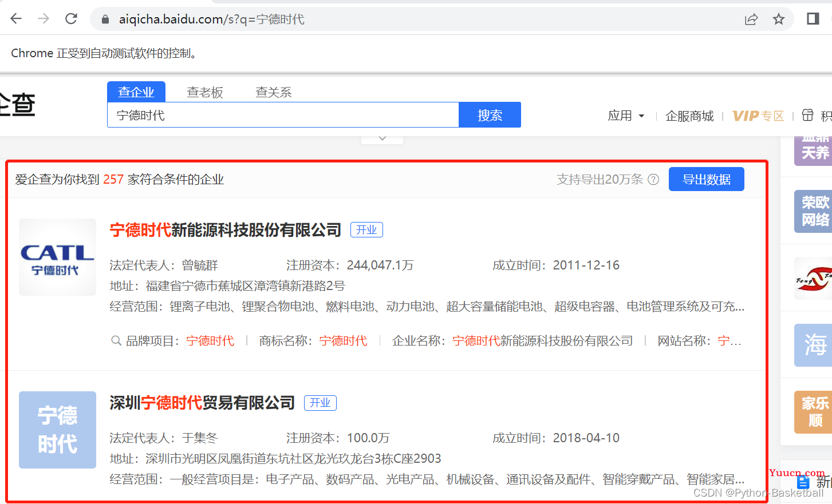Click legal representative 于集冬
Image resolution: width=832 pixels, height=504 pixels.
point(200,438)
